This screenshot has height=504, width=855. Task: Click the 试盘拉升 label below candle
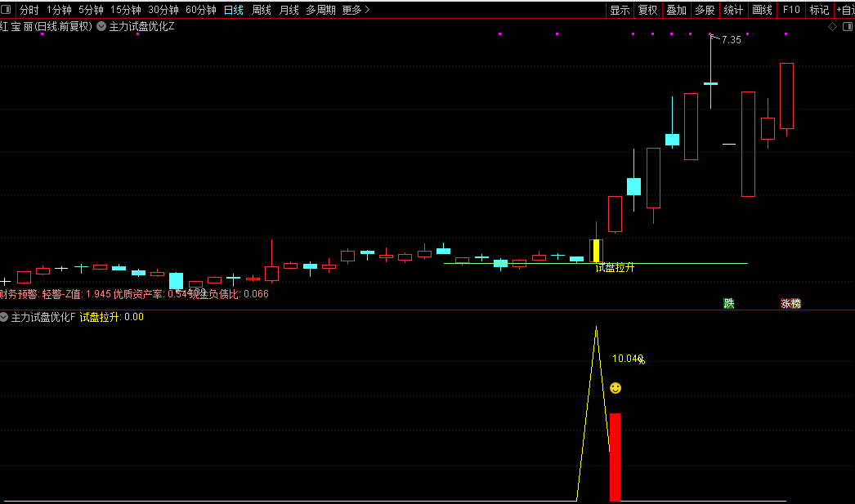coord(615,268)
